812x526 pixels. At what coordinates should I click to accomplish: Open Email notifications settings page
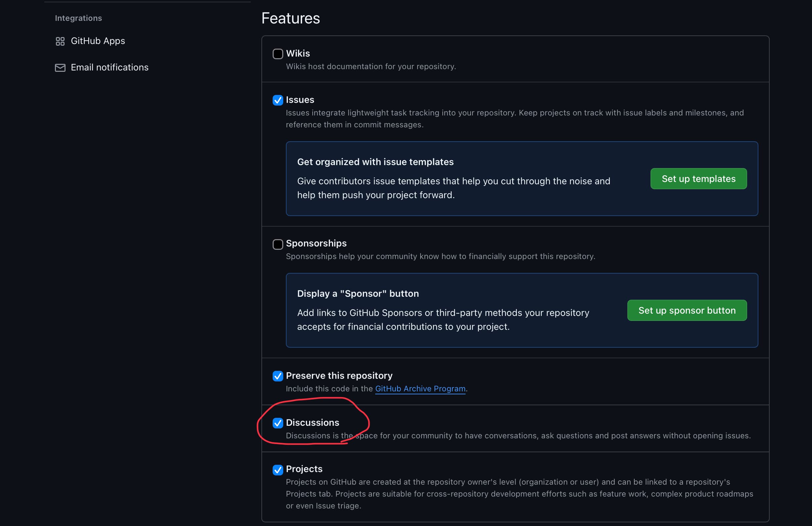(110, 67)
